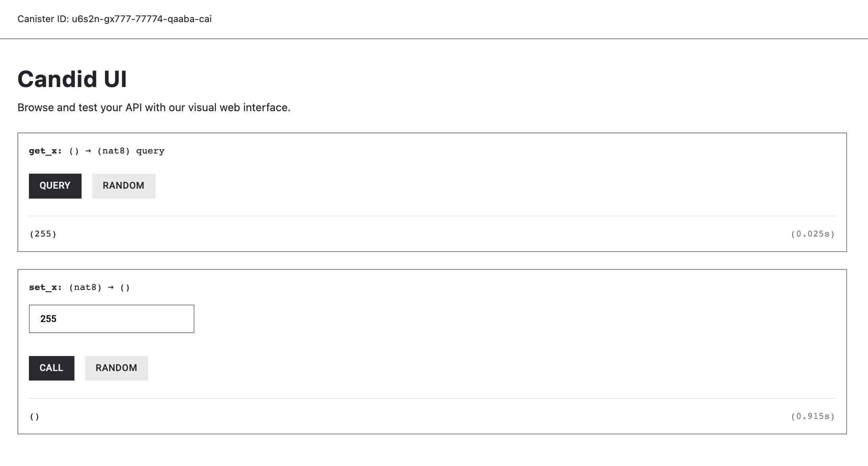Click RANDOM beside the CALL button
This screenshot has height=466, width=868.
116,368
